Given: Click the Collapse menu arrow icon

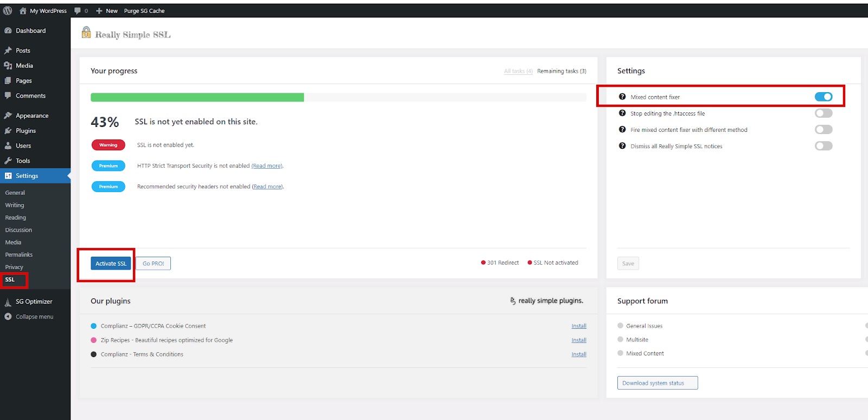Looking at the screenshot, I should click(8, 316).
